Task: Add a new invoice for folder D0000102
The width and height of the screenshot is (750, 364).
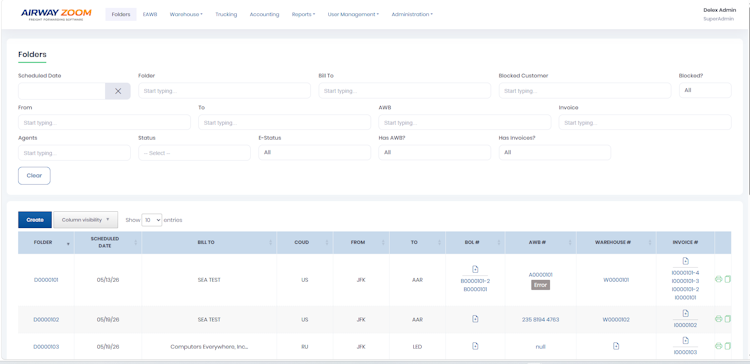Action: [x=685, y=313]
